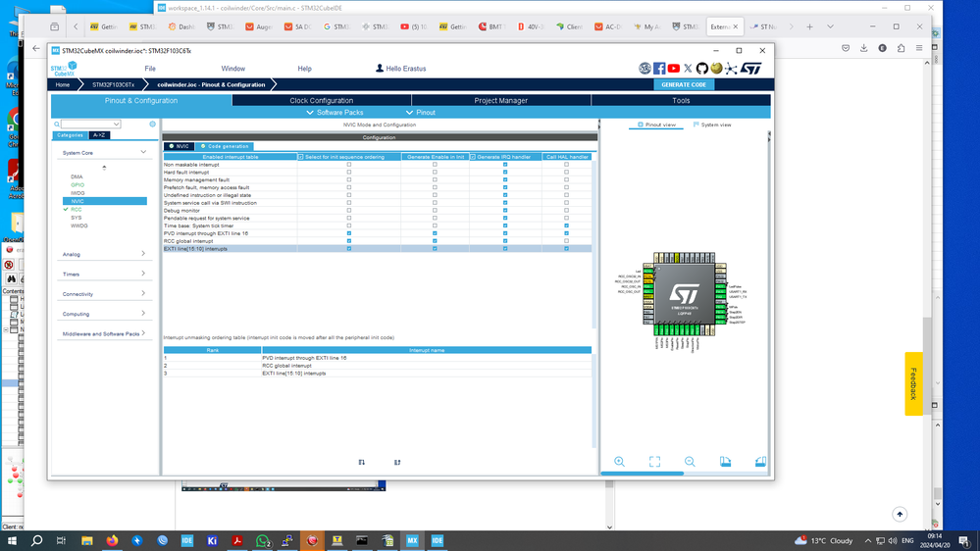Open the Window menu in CubeMX
The height and width of the screenshot is (551, 980).
(x=233, y=69)
